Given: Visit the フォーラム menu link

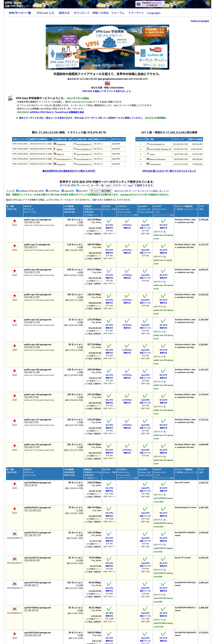Looking at the screenshot, I should point(118,13).
